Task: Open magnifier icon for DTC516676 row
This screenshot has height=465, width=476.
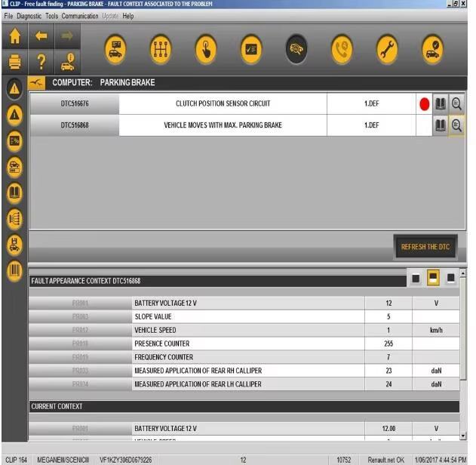Action: tap(456, 104)
